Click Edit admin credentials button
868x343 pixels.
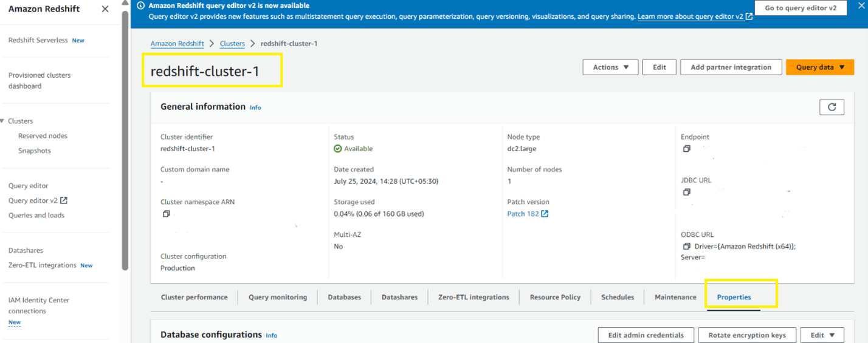coord(646,335)
